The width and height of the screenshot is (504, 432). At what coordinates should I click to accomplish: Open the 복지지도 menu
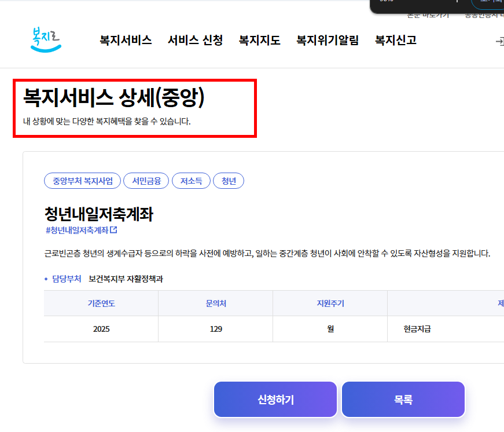click(259, 40)
